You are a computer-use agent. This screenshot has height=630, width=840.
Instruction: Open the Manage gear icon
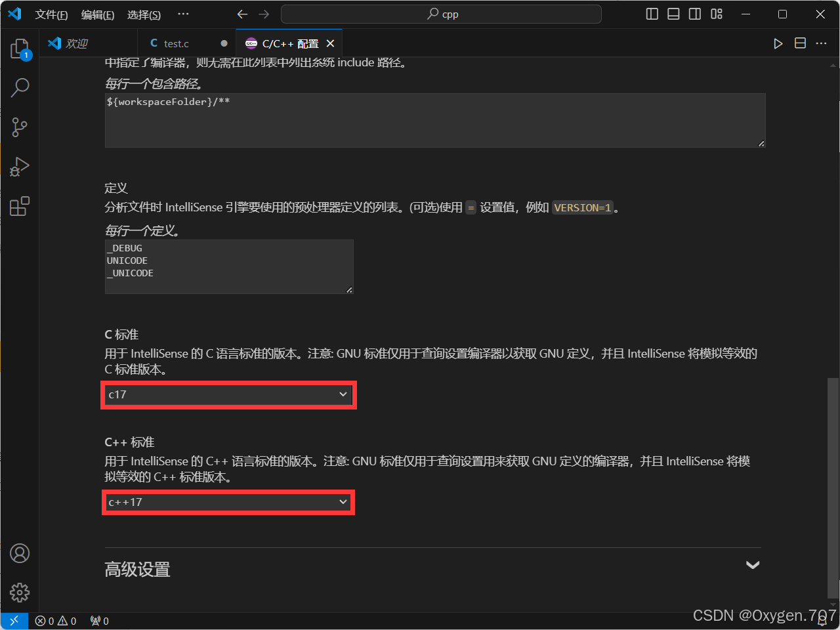tap(20, 593)
